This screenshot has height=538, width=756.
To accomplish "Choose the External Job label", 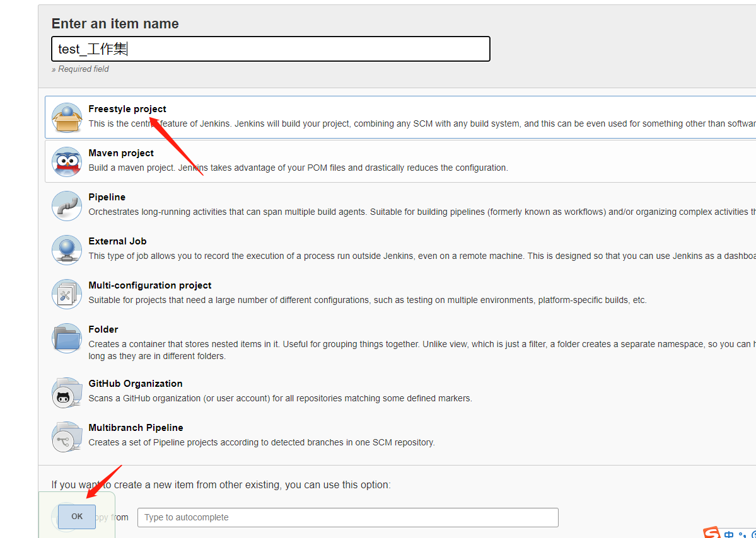I will (118, 241).
